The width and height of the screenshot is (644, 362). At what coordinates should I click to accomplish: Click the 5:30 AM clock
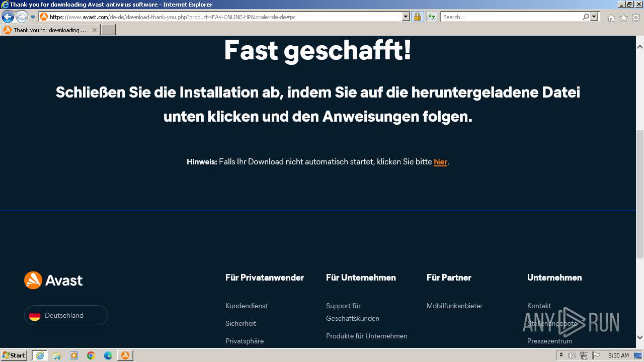click(618, 355)
